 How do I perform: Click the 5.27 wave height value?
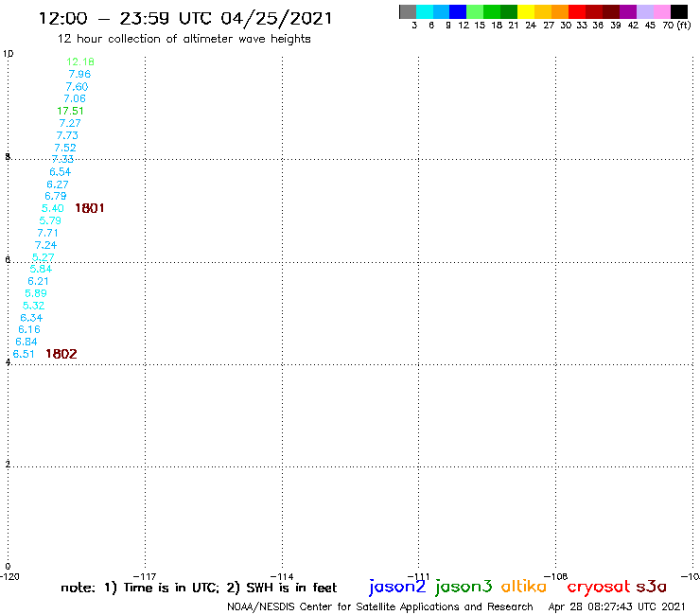click(x=43, y=257)
